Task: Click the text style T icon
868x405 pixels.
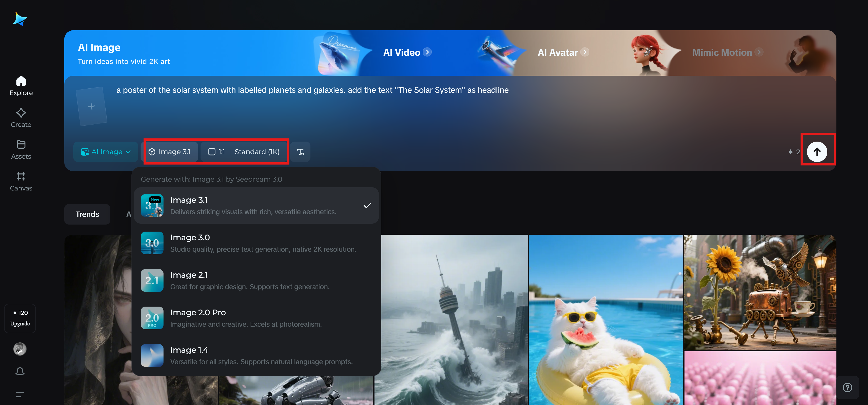Action: [300, 152]
